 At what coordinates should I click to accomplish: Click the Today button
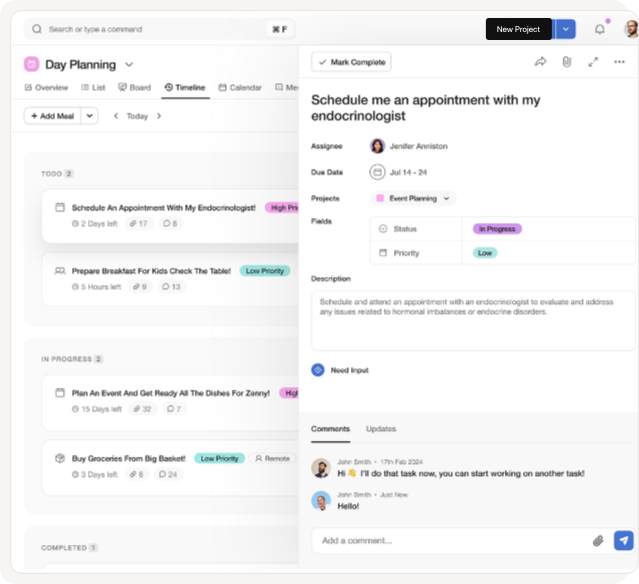pyautogui.click(x=137, y=116)
